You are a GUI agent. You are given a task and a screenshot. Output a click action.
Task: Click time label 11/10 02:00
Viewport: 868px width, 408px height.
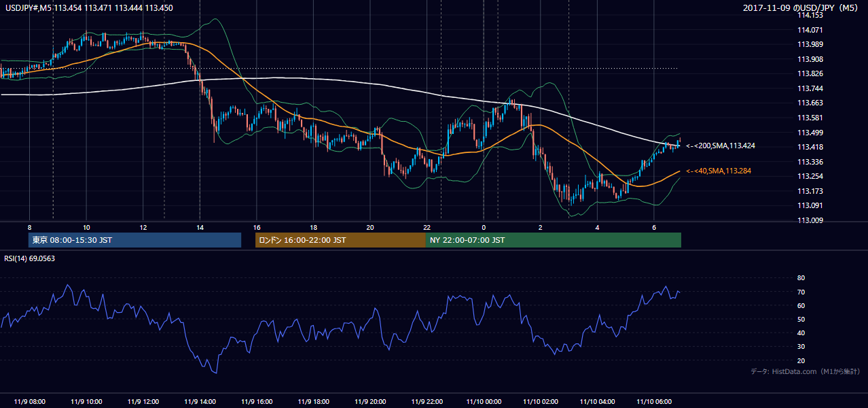coord(541,401)
